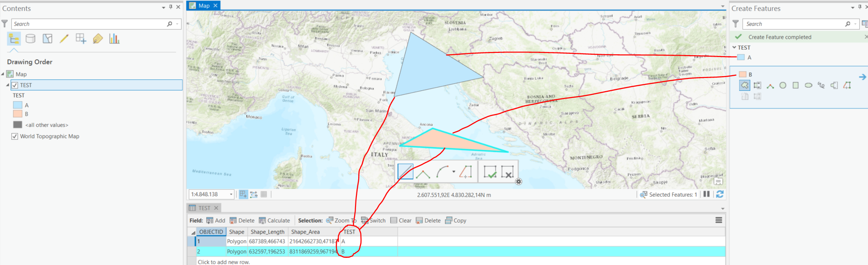Switch to TEST attribute table tab
868x265 pixels.
click(204, 208)
